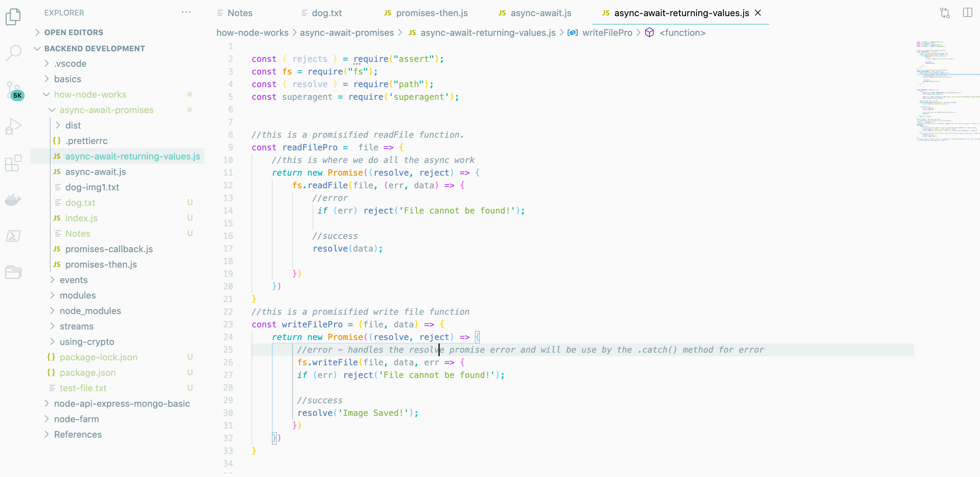Open the folder icon at bottom of activity bar
The width and height of the screenshot is (980, 477).
(13, 272)
